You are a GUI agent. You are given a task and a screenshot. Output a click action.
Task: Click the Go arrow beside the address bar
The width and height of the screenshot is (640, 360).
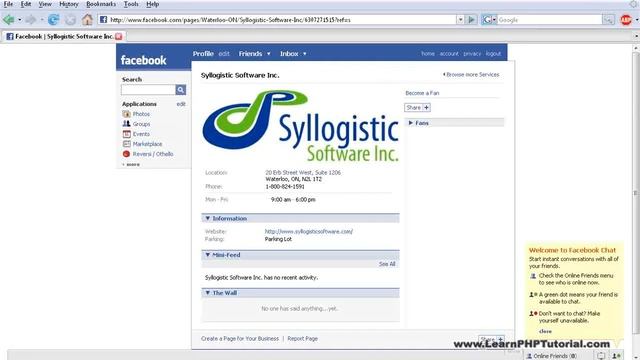pyautogui.click(x=471, y=20)
